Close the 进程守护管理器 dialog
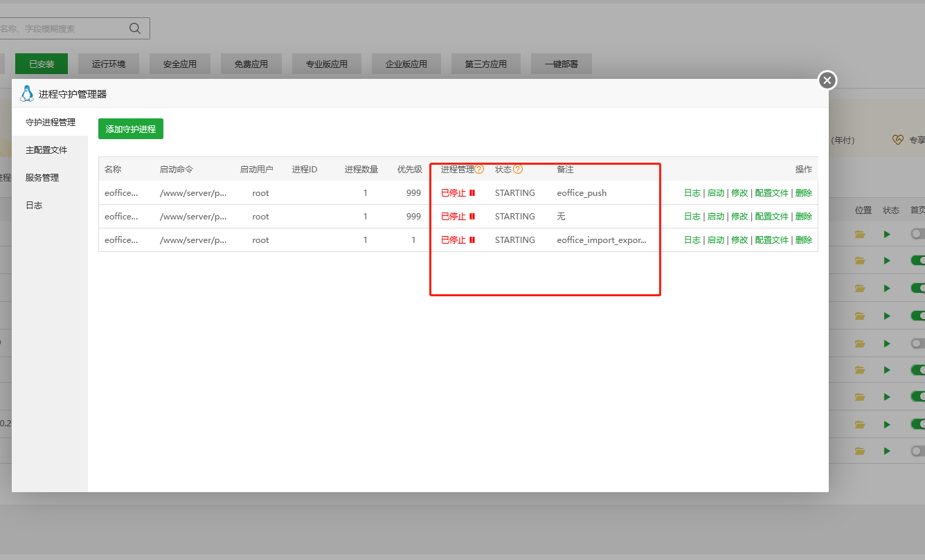 (x=827, y=80)
